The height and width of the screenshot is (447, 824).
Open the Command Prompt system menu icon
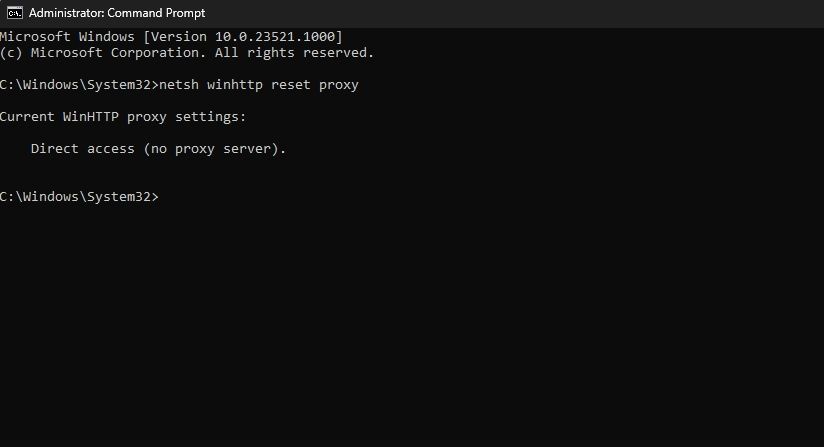15,13
